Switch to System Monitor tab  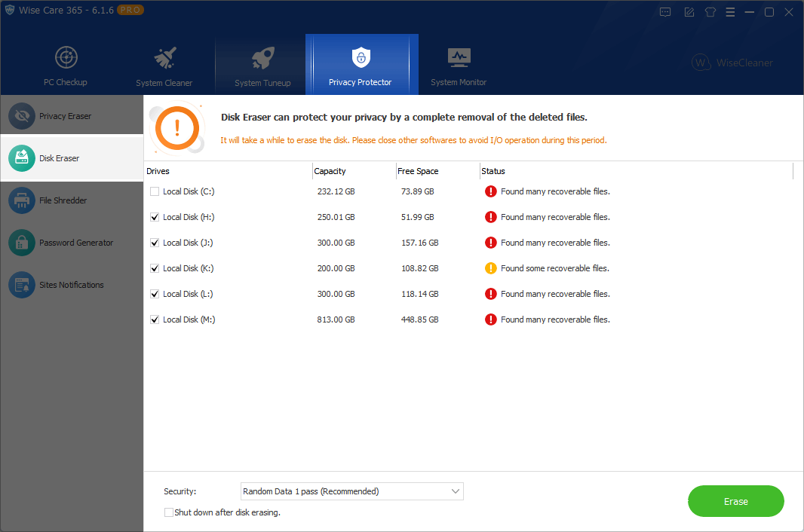pyautogui.click(x=459, y=65)
